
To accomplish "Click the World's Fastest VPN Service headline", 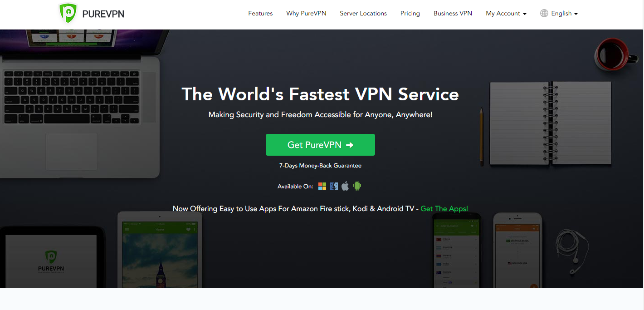I will (320, 94).
